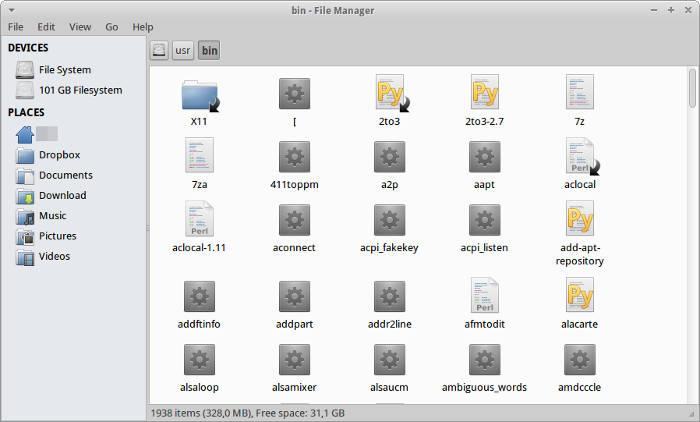Screen dimensions: 700x422
Task: Open the File menu
Action: point(16,27)
